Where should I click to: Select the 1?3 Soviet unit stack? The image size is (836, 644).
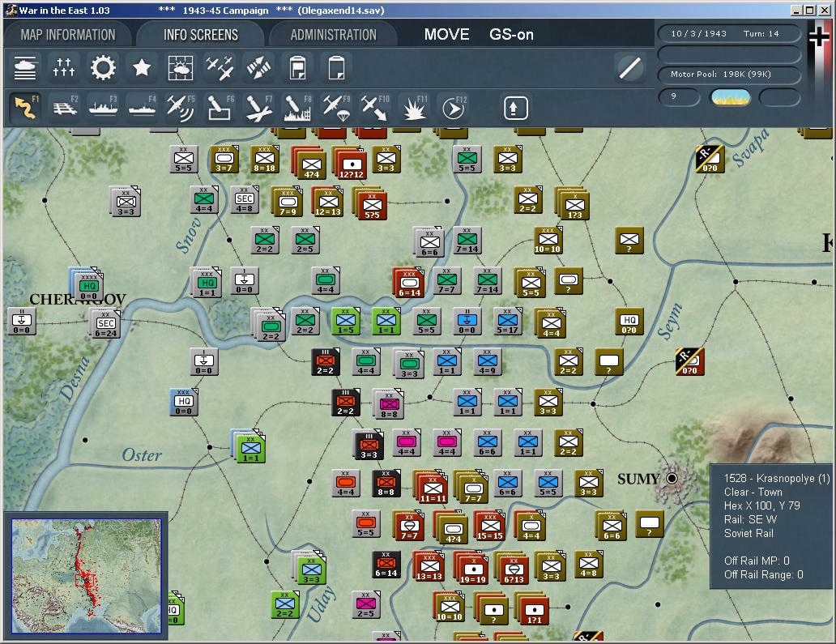[x=575, y=206]
